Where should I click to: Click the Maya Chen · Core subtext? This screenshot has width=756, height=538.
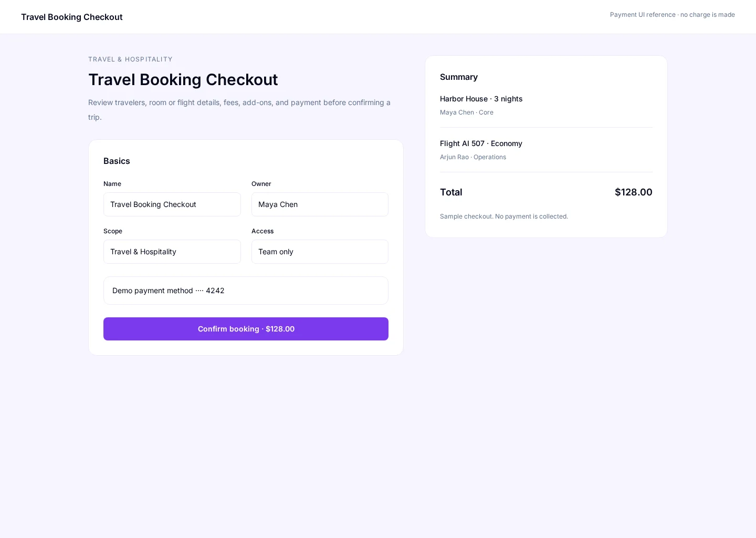[x=467, y=112]
